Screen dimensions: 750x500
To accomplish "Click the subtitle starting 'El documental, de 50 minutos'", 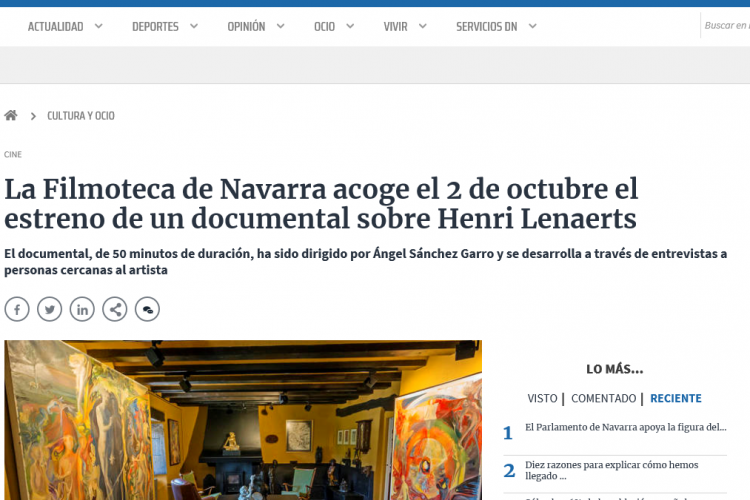I will (x=365, y=262).
